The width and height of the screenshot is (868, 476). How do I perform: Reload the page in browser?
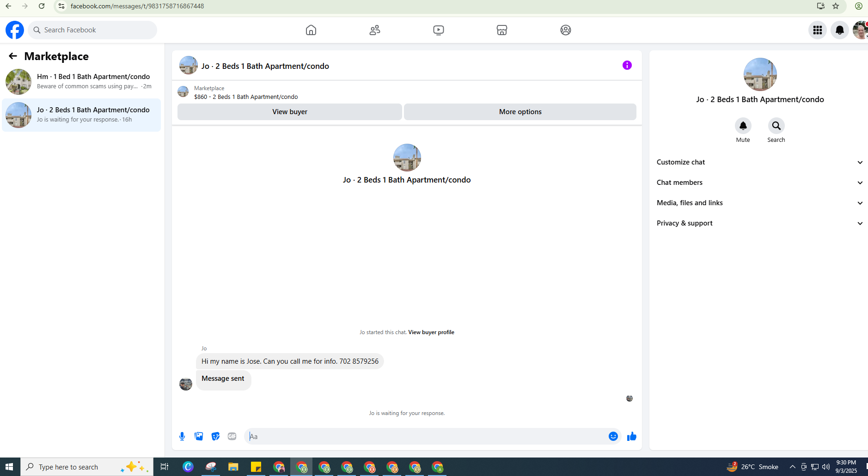[x=42, y=6]
